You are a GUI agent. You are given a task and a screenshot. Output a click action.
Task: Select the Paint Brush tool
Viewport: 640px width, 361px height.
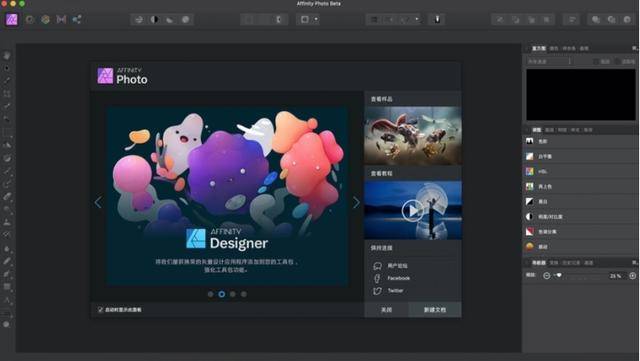tap(7, 171)
